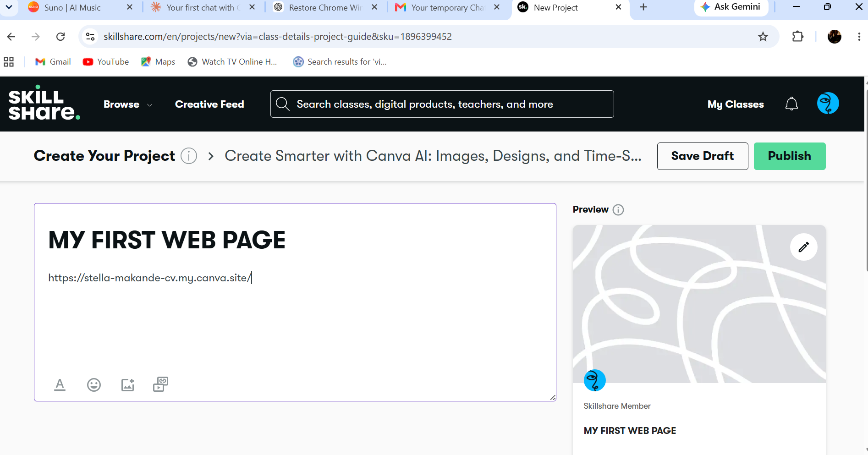Close the Suno AI Music tab
This screenshot has width=868, height=455.
(x=130, y=7)
